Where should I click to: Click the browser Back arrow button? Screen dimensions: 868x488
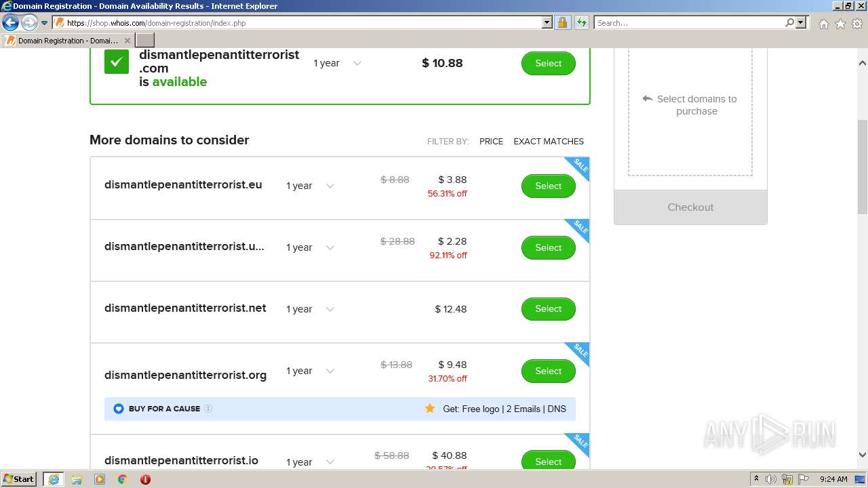[10, 22]
